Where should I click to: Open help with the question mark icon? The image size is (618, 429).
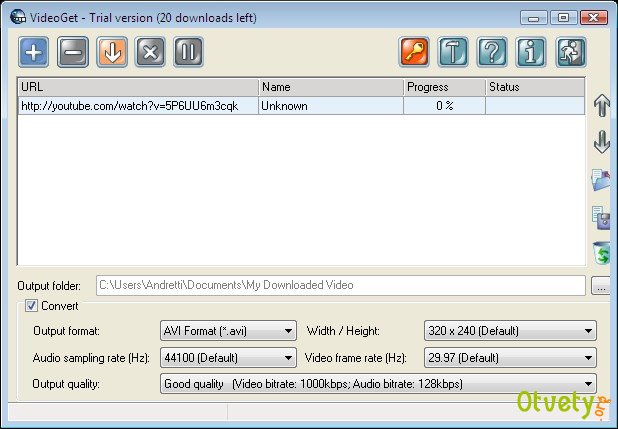coord(492,52)
